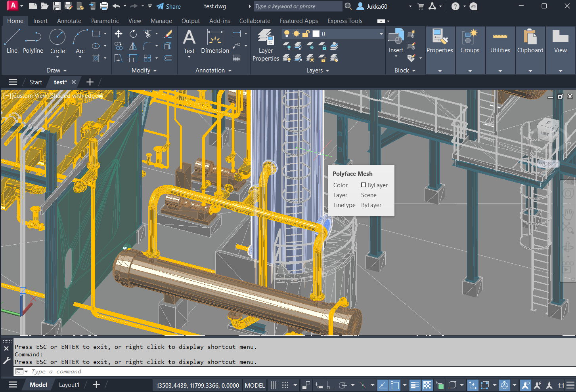Click the Erase tool icon
576x392 pixels.
coord(168,34)
